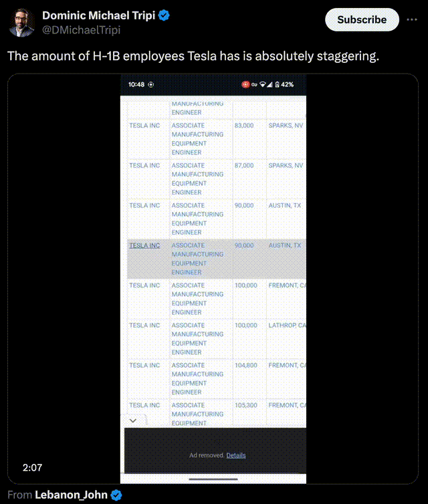Click the 2:07 video duration label
The width and height of the screenshot is (428, 504).
(x=32, y=468)
